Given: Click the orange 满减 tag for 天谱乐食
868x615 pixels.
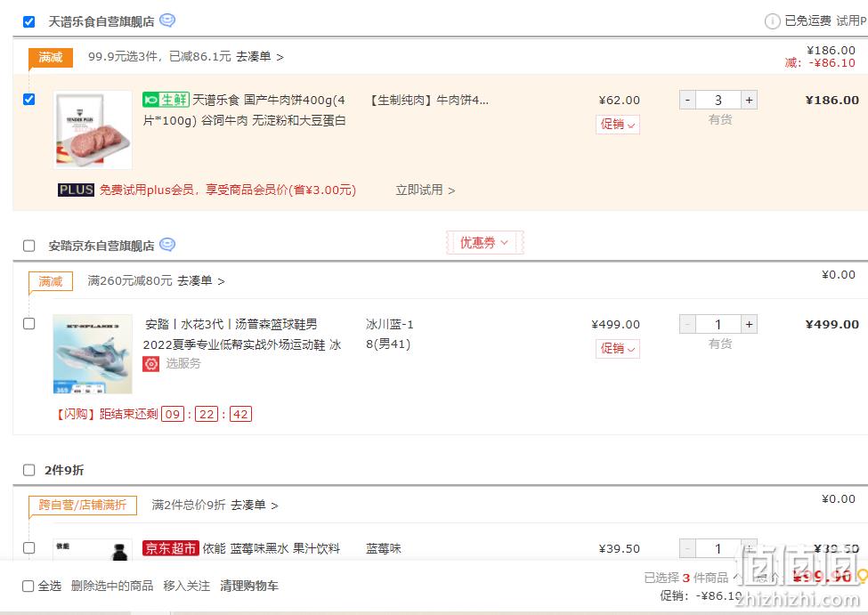Looking at the screenshot, I should click(x=51, y=57).
